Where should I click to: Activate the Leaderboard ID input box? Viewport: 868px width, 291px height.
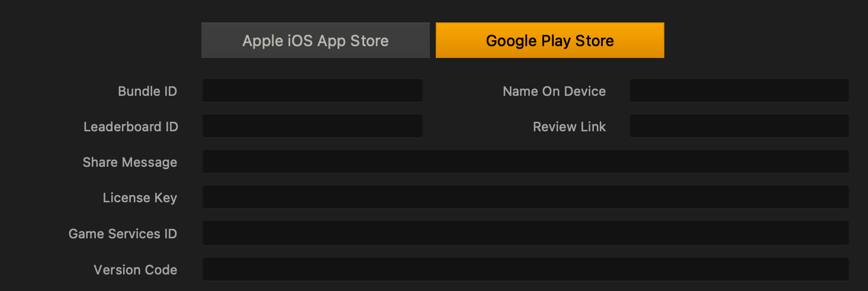[x=313, y=127]
